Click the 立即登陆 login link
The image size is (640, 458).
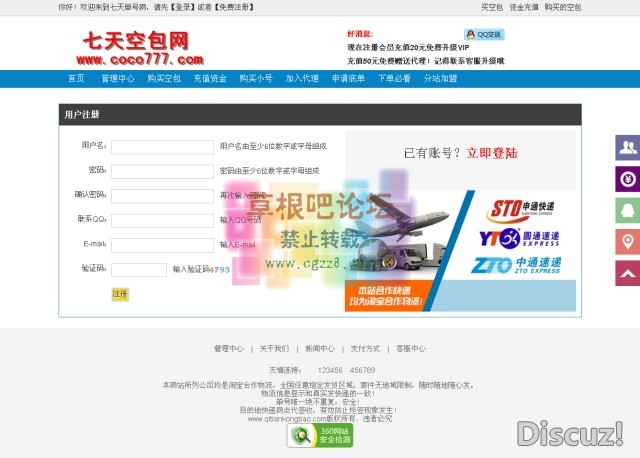coord(492,153)
